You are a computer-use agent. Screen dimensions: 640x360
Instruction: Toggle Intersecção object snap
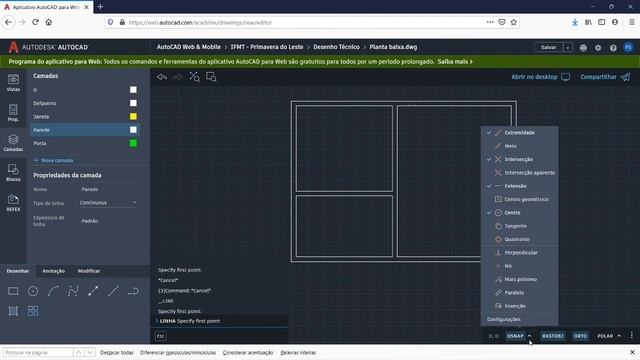519,159
